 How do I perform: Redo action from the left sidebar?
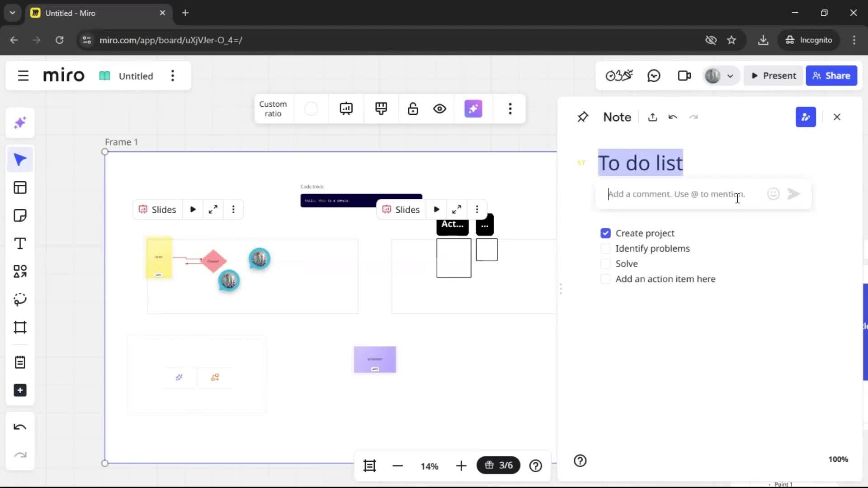coord(20,455)
